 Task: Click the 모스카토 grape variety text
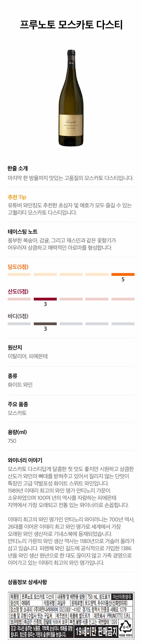point(17,413)
